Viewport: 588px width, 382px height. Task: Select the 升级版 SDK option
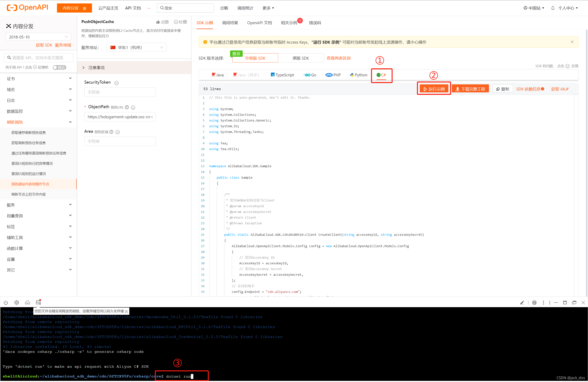point(255,58)
